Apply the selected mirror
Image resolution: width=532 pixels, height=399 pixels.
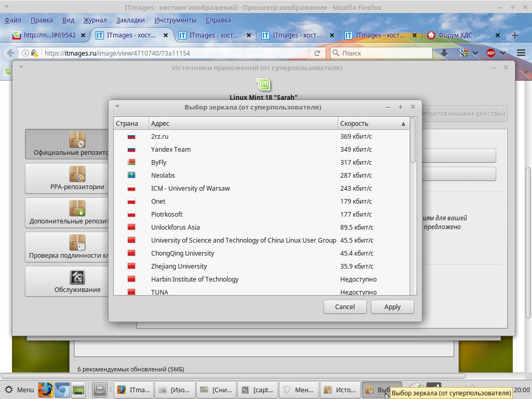pos(392,307)
